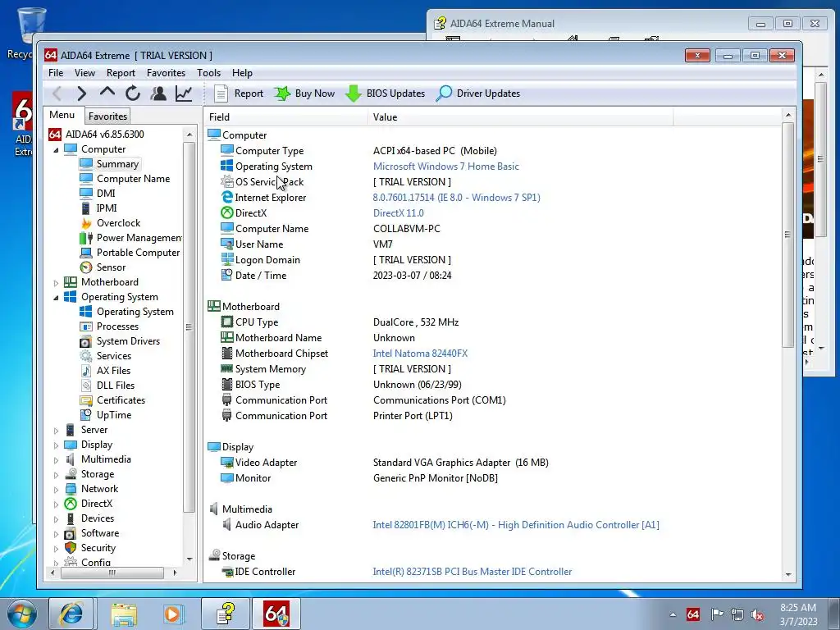The width and height of the screenshot is (840, 630).
Task: Open the DirectX 11.0 link
Action: pyautogui.click(x=398, y=213)
